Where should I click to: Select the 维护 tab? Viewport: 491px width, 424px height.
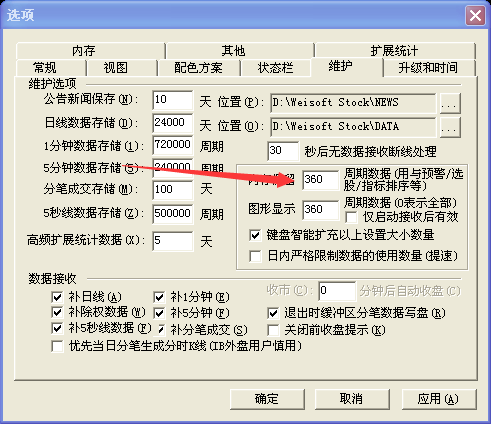click(x=346, y=66)
